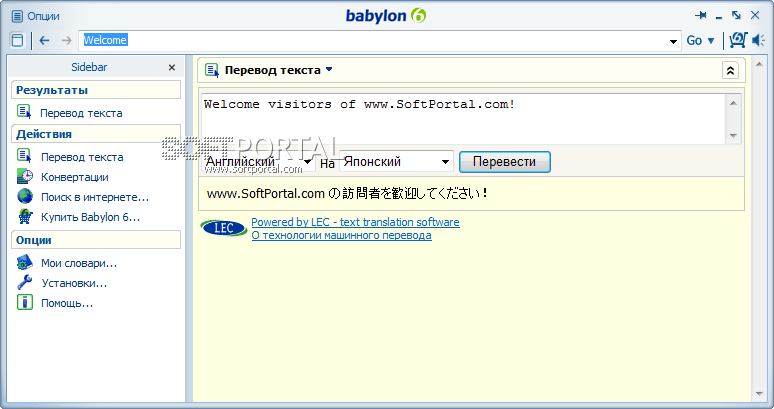Click the Опции menu label
The image size is (774, 409).
click(x=43, y=16)
